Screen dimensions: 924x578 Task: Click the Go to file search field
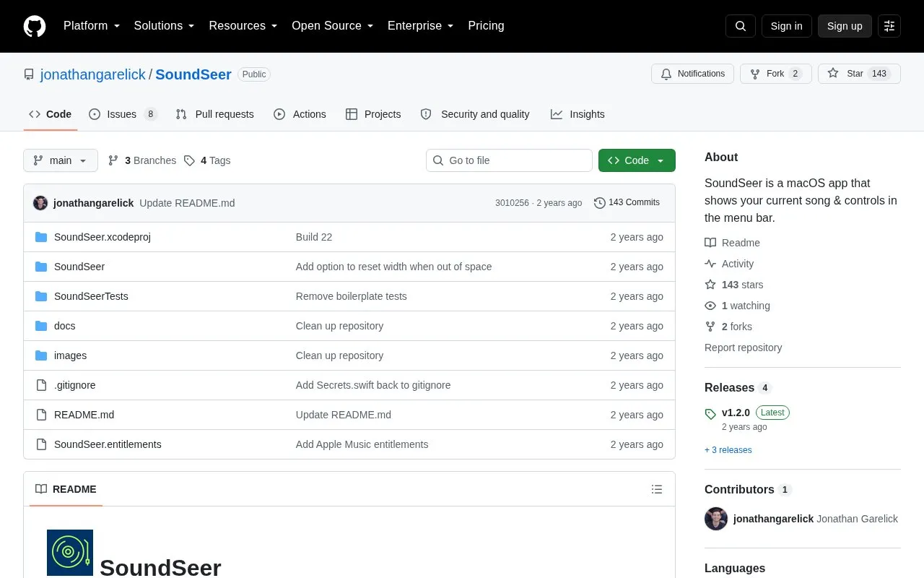coord(509,160)
